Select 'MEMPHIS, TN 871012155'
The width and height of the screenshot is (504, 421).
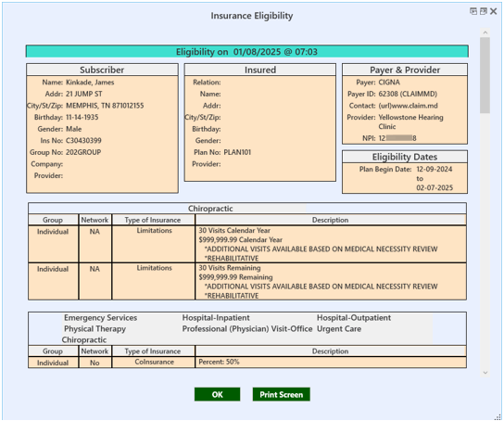pos(105,106)
